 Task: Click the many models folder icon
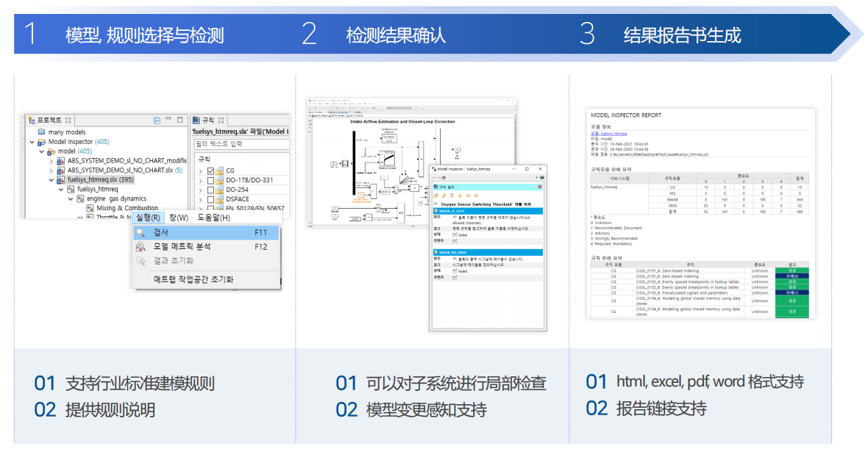pyautogui.click(x=42, y=132)
